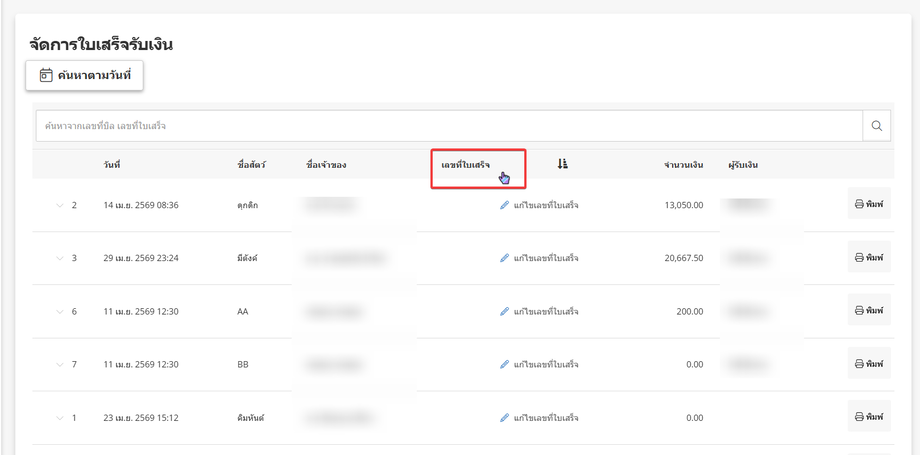Expand row number 6 chevron

pyautogui.click(x=59, y=311)
